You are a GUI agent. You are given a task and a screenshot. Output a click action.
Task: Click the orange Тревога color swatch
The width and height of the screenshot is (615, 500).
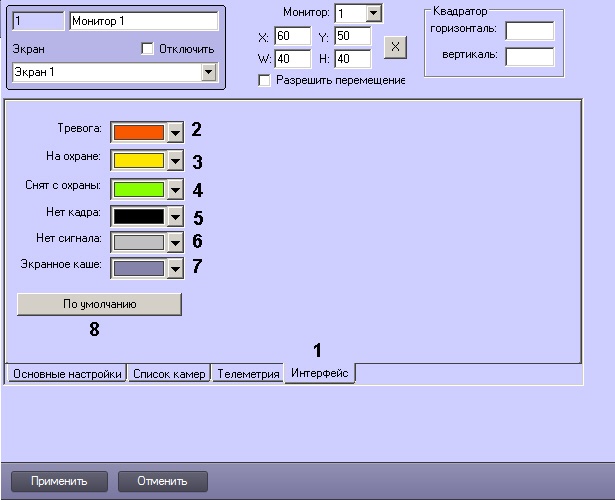point(137,132)
